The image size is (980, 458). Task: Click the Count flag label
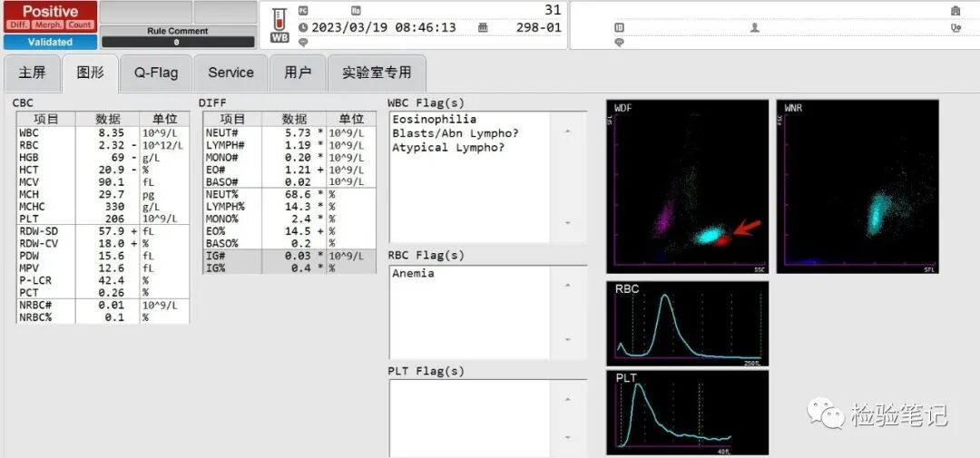coord(79,25)
